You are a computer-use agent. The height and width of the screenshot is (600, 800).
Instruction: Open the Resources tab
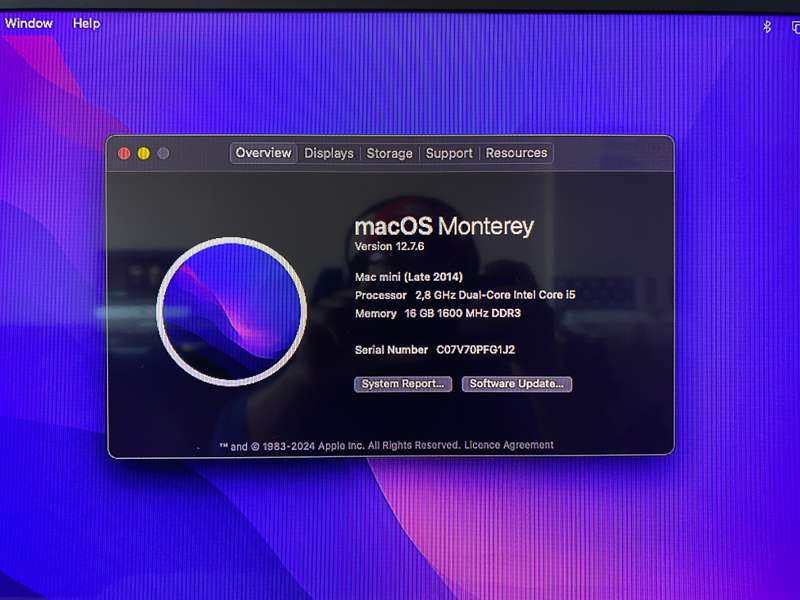pyautogui.click(x=516, y=153)
